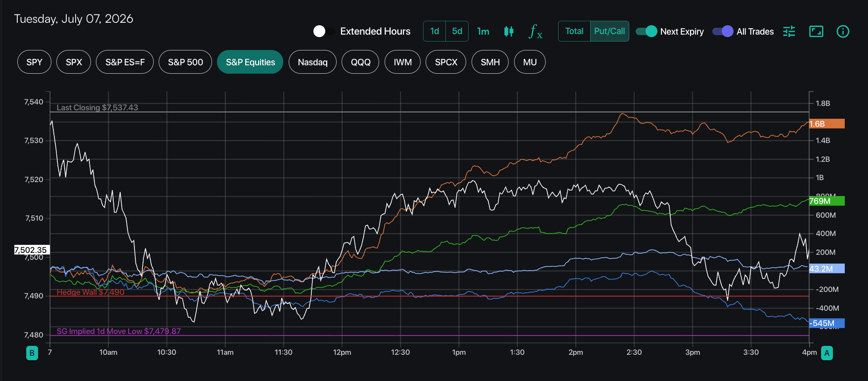Click the green A marker at chart end

827,353
